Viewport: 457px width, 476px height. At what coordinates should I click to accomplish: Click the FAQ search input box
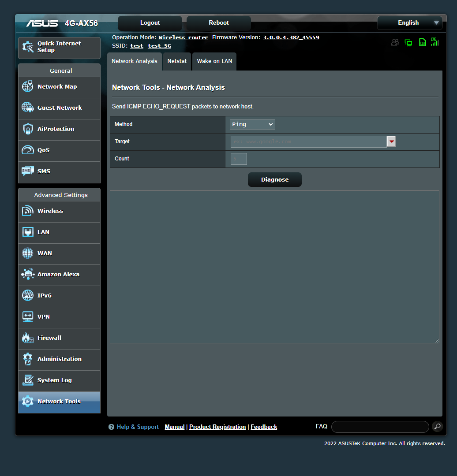tap(380, 427)
